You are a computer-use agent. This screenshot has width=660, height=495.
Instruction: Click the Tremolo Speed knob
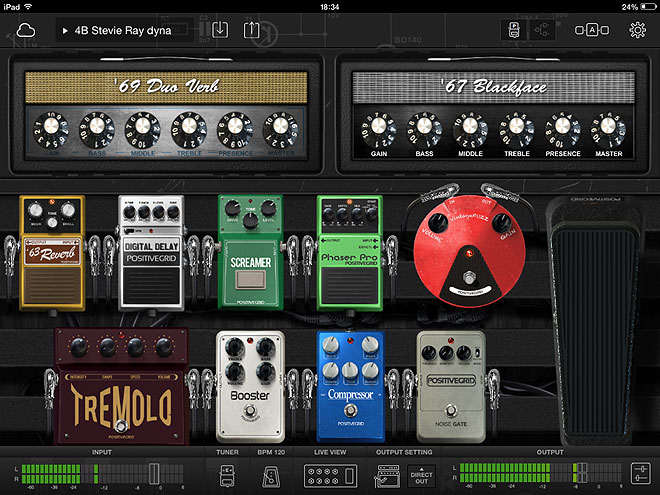tap(135, 348)
